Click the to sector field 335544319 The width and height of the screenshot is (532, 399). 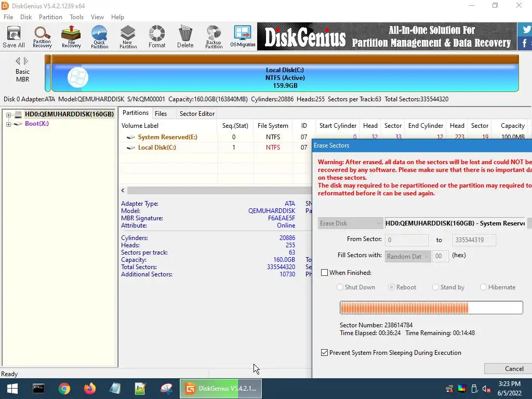[x=474, y=240]
